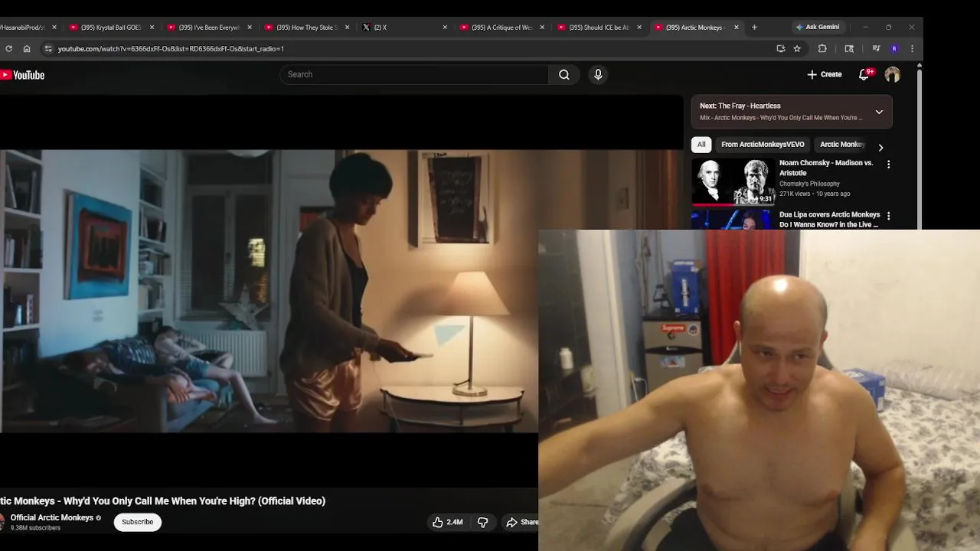Bookmark this page with star icon

797,48
